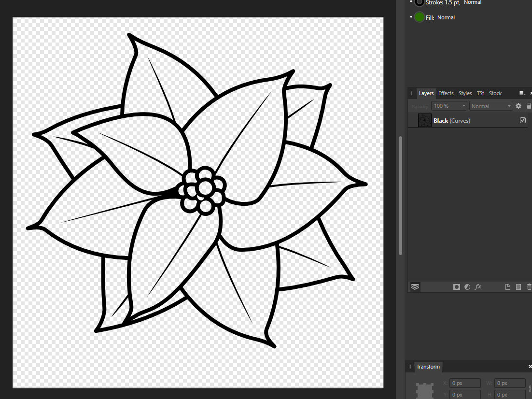
Task: Click the Edit All Layers stack icon
Action: click(x=415, y=287)
